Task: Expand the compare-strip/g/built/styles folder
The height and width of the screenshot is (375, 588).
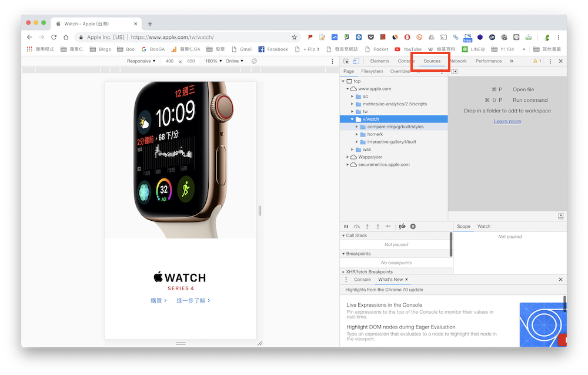Action: 357,127
